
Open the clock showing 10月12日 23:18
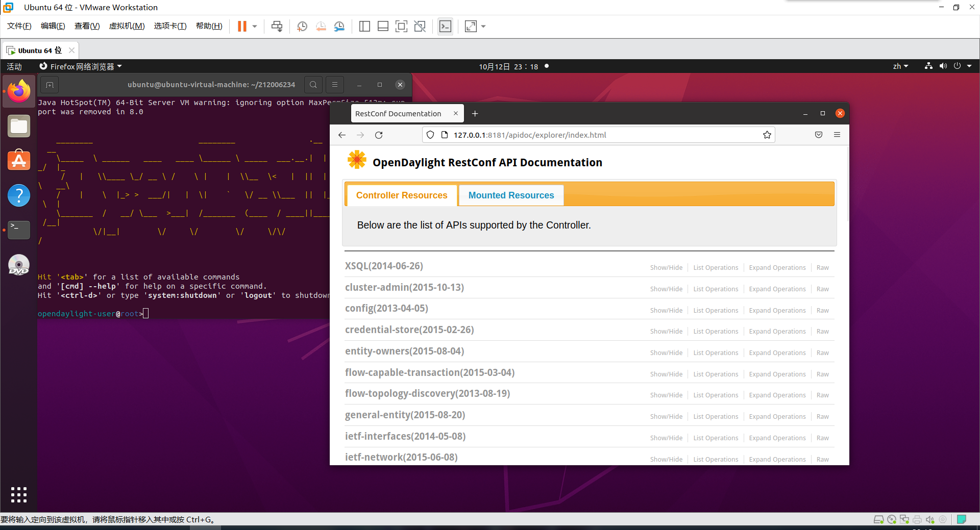pyautogui.click(x=508, y=66)
